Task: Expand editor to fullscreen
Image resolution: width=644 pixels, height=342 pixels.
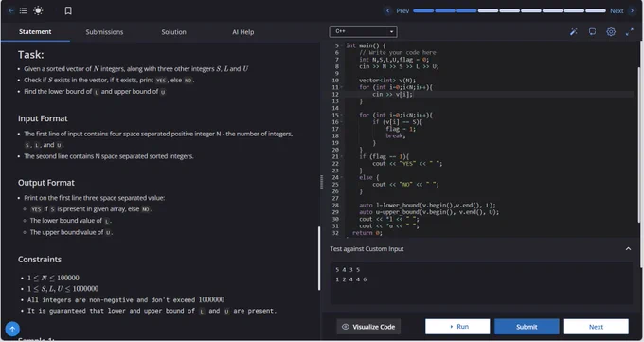Action: click(x=630, y=31)
